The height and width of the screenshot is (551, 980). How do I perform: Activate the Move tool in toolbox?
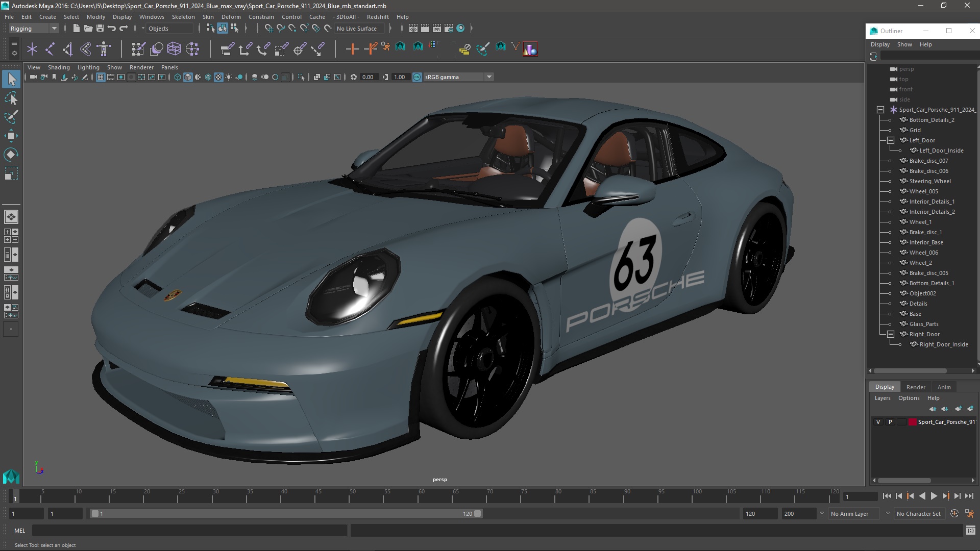11,135
